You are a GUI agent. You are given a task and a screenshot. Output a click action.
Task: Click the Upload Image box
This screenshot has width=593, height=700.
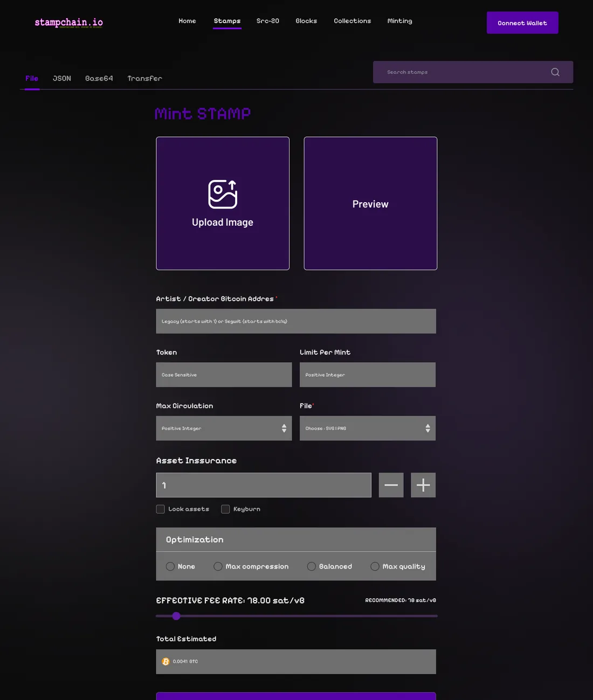coord(223,203)
